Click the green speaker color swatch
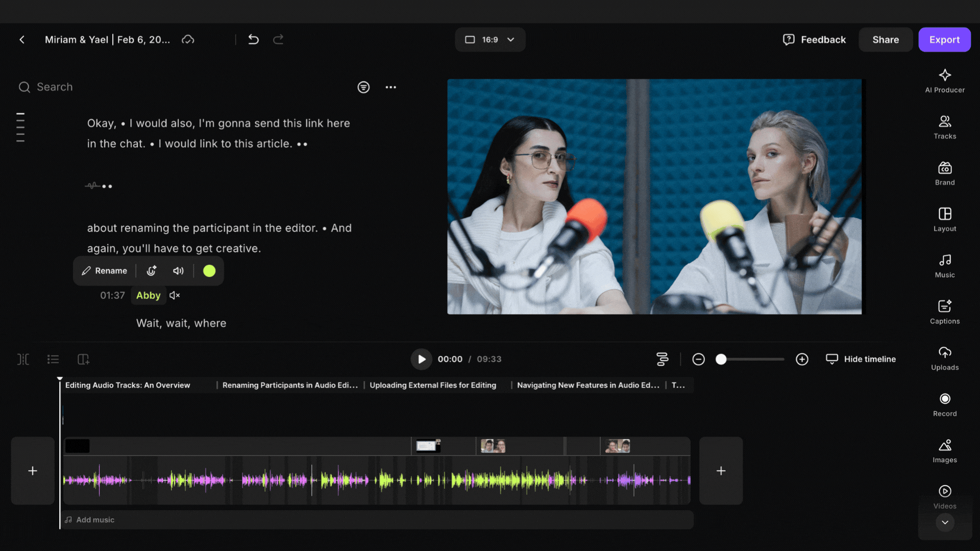 (209, 271)
